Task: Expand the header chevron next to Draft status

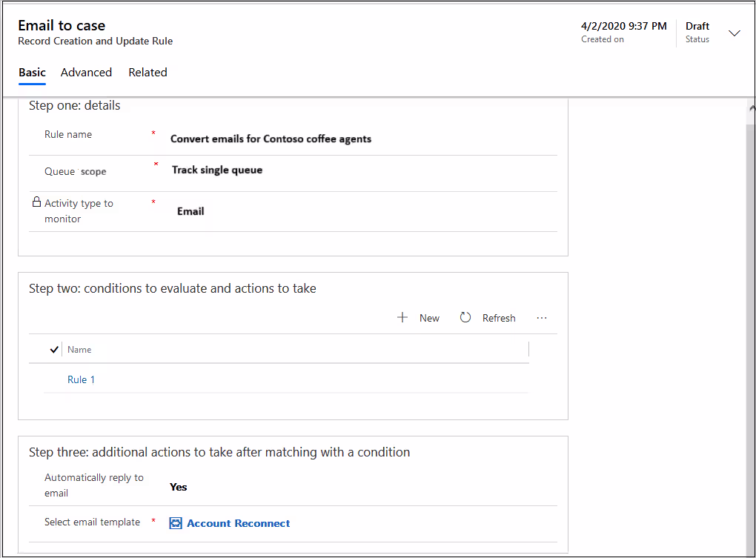Action: point(735,33)
